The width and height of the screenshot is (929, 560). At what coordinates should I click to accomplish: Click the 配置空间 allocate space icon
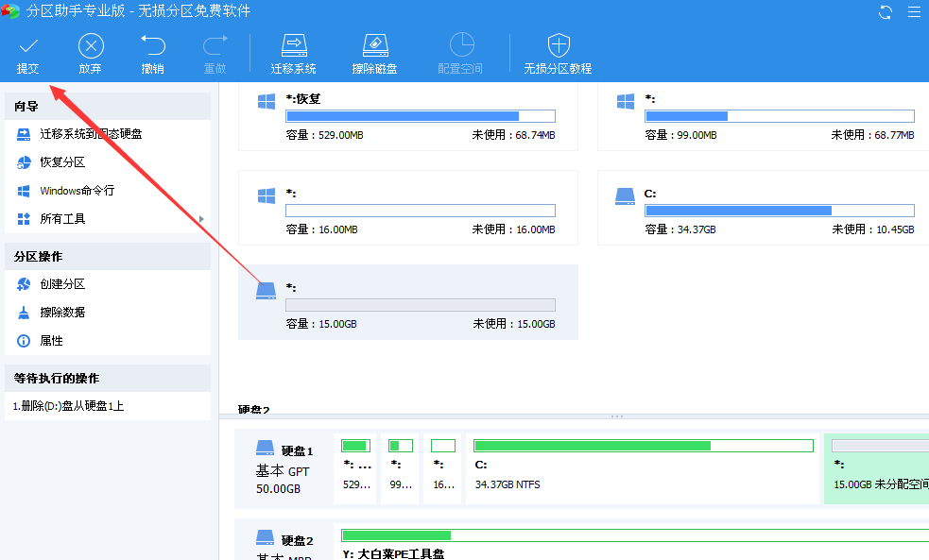461,45
